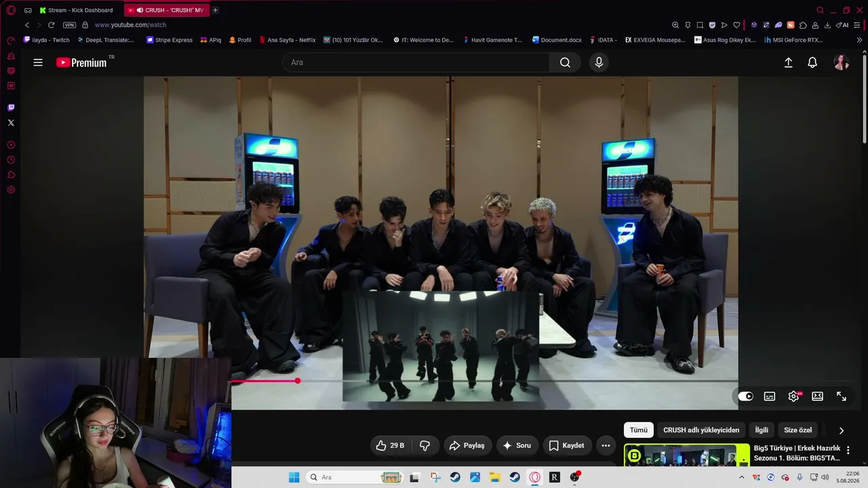Toggle autoplay switch in the player
The width and height of the screenshot is (868, 488).
745,396
